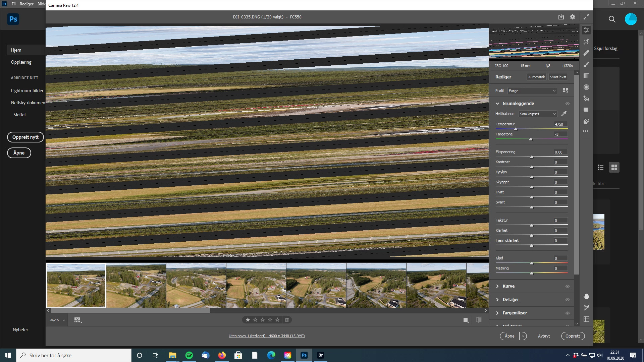Pick the white balance eyedropper
The height and width of the screenshot is (362, 644).
pos(564,114)
